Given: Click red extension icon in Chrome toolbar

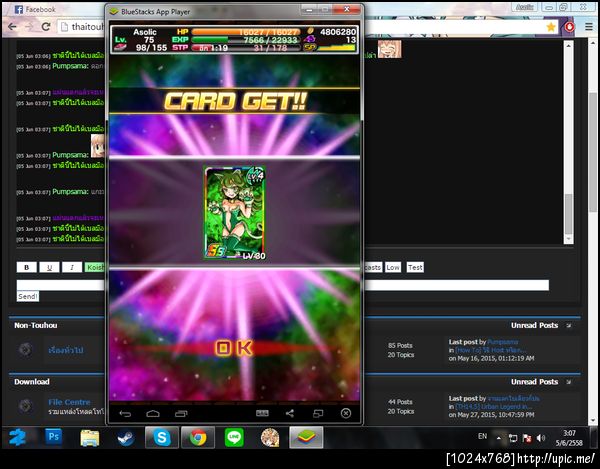Looking at the screenshot, I should [x=570, y=27].
